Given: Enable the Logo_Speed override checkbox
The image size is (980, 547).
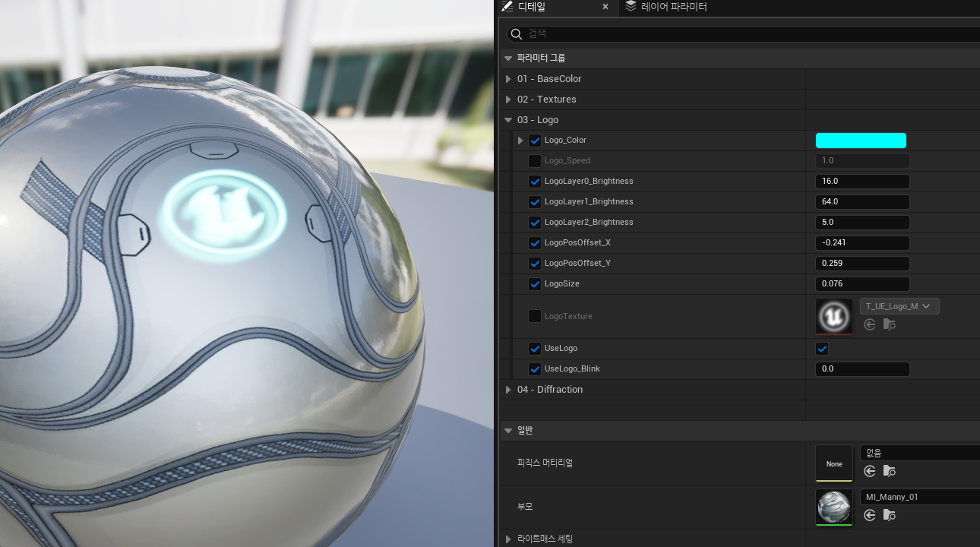Looking at the screenshot, I should [535, 161].
